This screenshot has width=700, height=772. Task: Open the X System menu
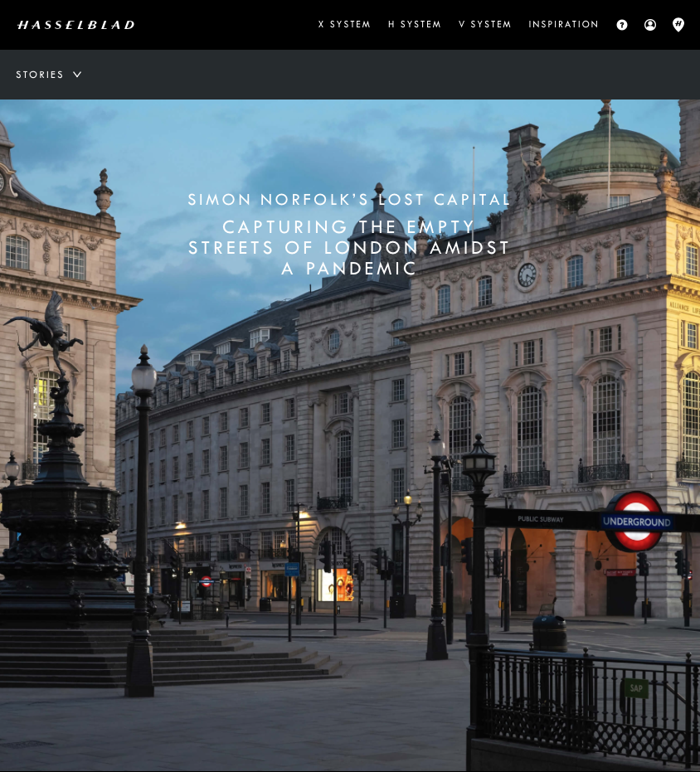[344, 25]
